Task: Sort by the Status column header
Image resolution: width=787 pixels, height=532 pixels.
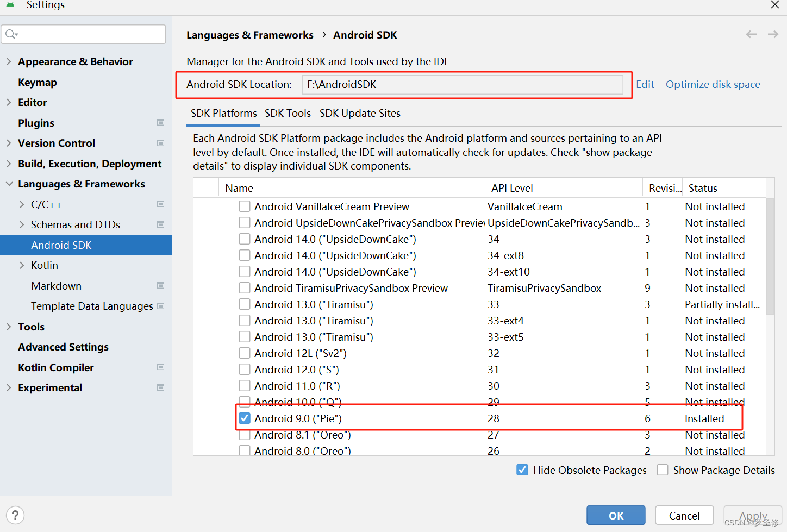Action: (724, 188)
